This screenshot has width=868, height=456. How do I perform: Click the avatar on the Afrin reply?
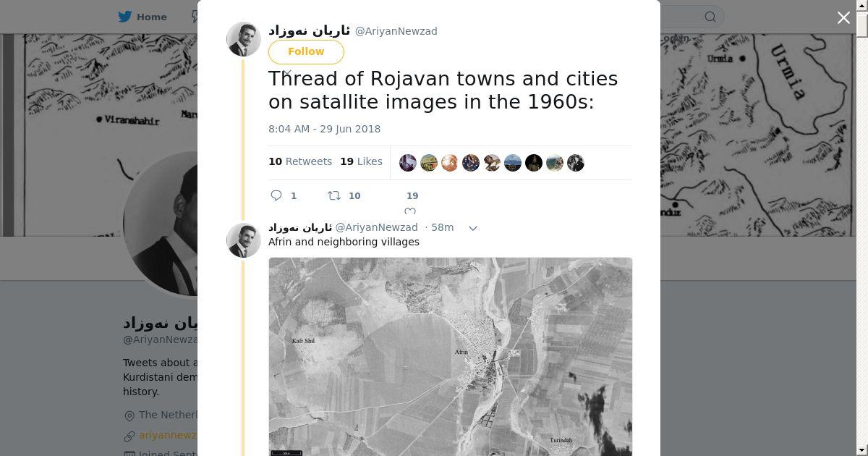pos(244,240)
